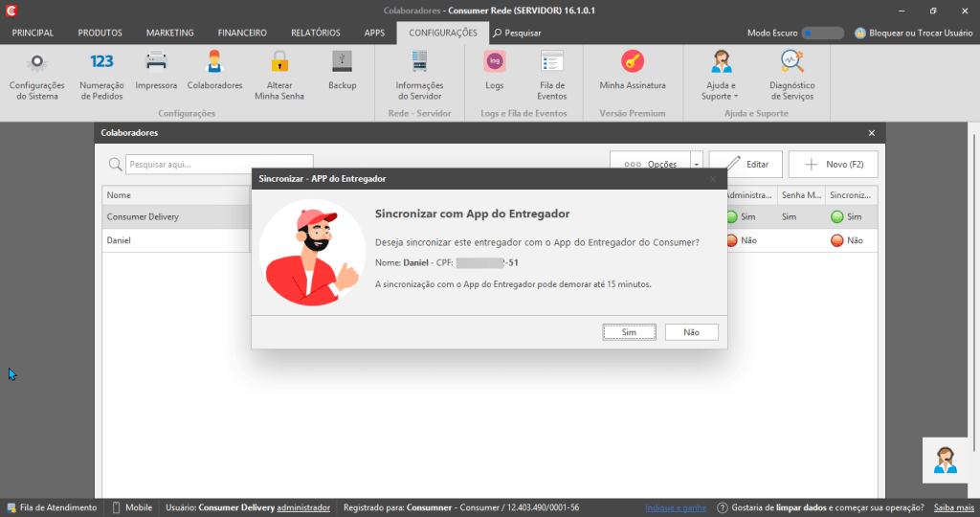
Task: Focus the Pesquisar aqui search field
Action: (x=219, y=165)
